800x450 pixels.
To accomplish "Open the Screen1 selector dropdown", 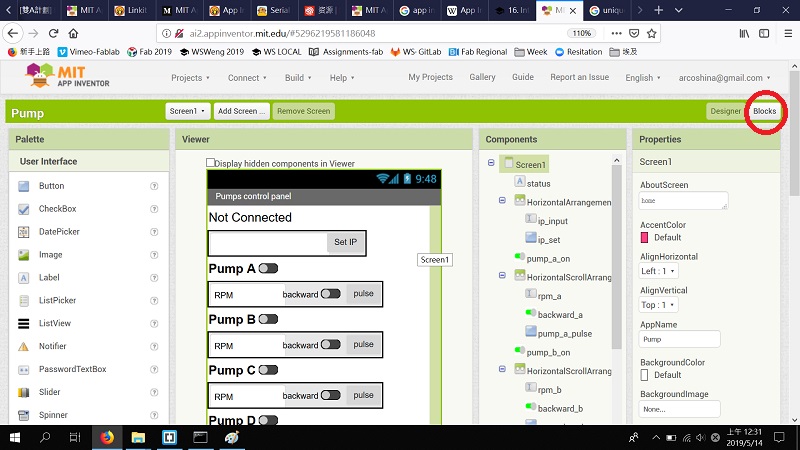I will point(188,111).
